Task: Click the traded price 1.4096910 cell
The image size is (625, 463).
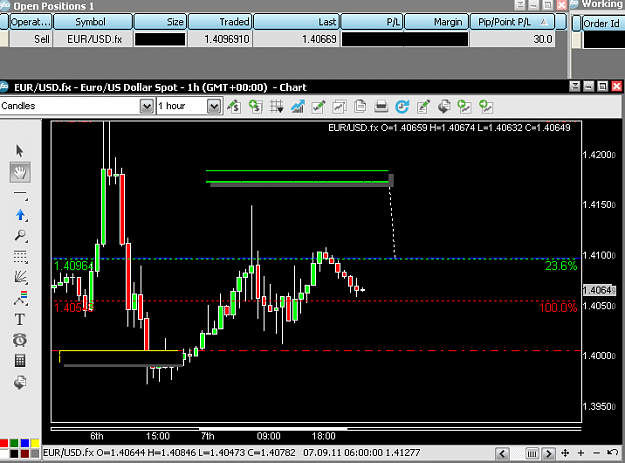Action: coord(220,39)
